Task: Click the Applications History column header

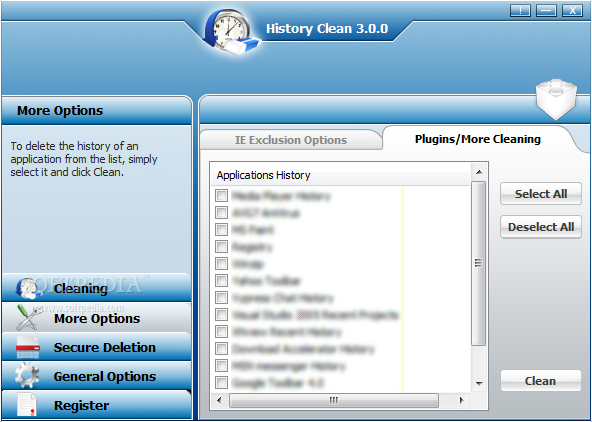Action: coord(341,175)
